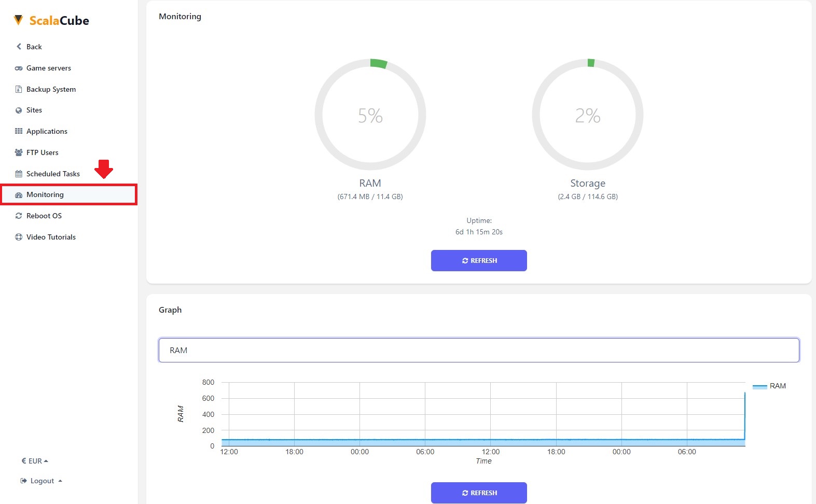The width and height of the screenshot is (816, 504).
Task: Refresh the graph using bottom button
Action: tap(479, 493)
